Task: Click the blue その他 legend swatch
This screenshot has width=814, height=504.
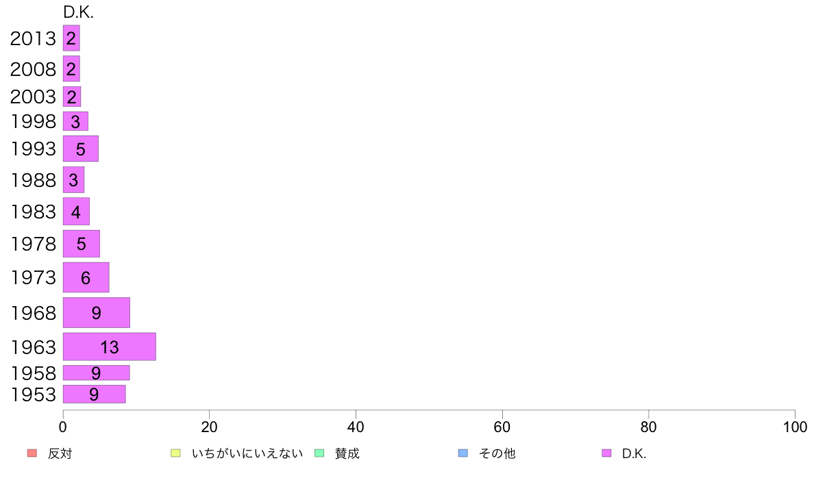Action: 463,453
